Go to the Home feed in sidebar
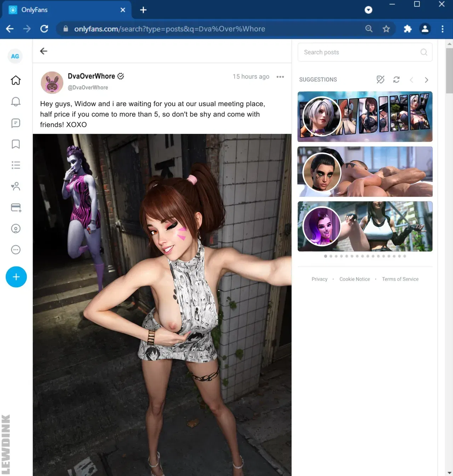 pos(16,80)
